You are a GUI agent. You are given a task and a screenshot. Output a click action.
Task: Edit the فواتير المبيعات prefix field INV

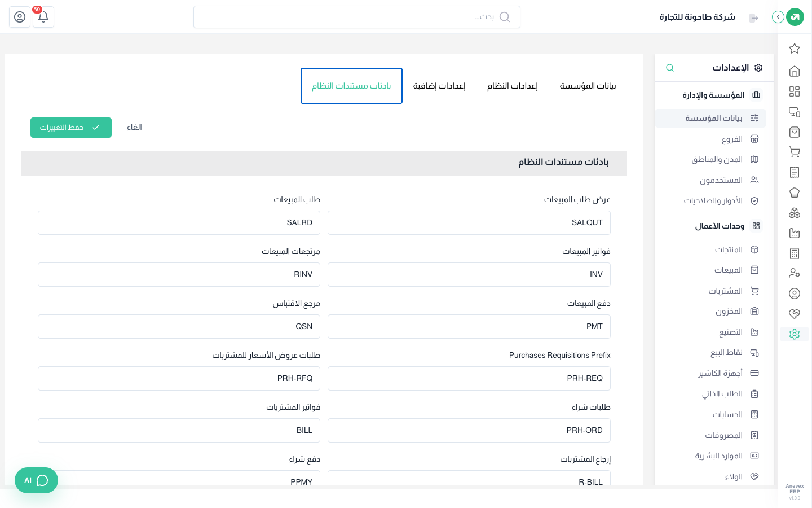pos(469,274)
